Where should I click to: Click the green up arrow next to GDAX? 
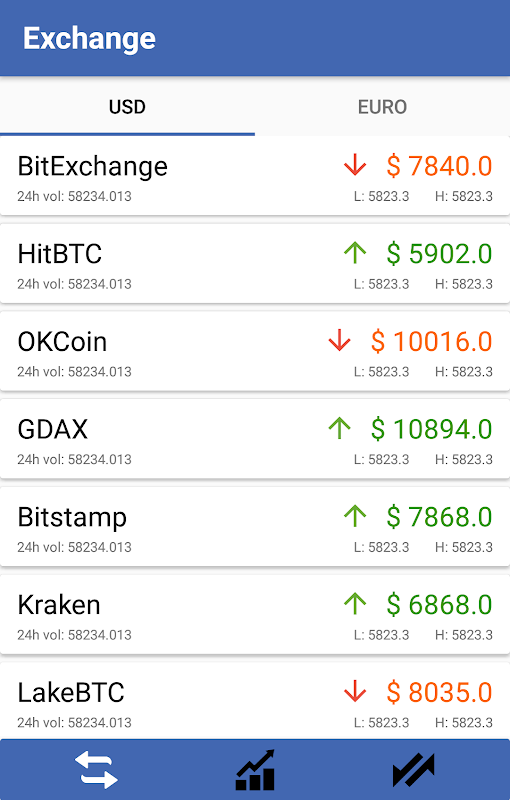coord(340,429)
